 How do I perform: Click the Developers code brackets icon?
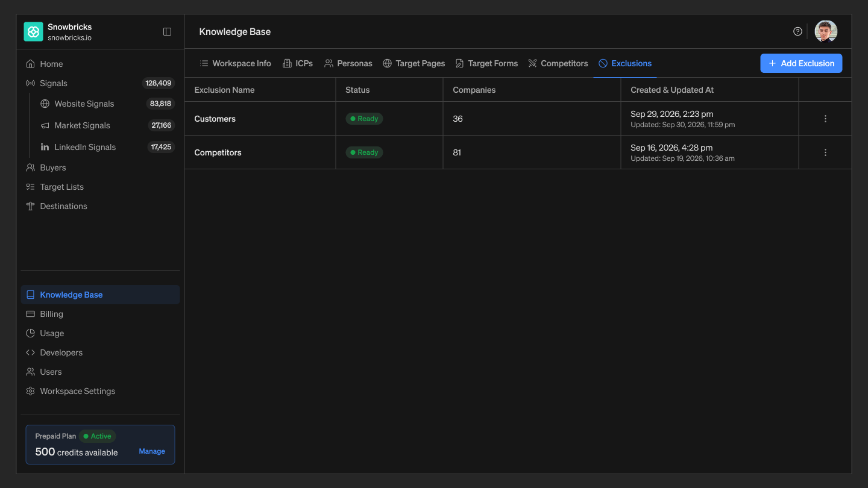(x=30, y=352)
